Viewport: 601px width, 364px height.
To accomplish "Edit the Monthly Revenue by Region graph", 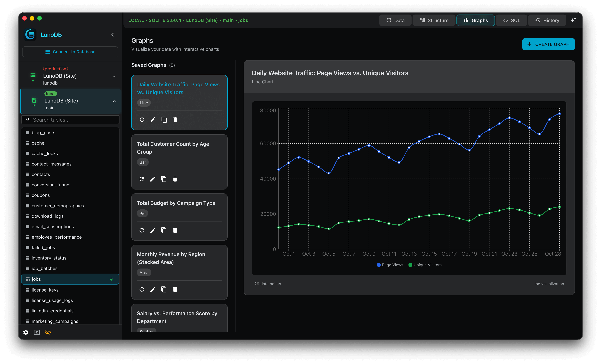I will 153,289.
